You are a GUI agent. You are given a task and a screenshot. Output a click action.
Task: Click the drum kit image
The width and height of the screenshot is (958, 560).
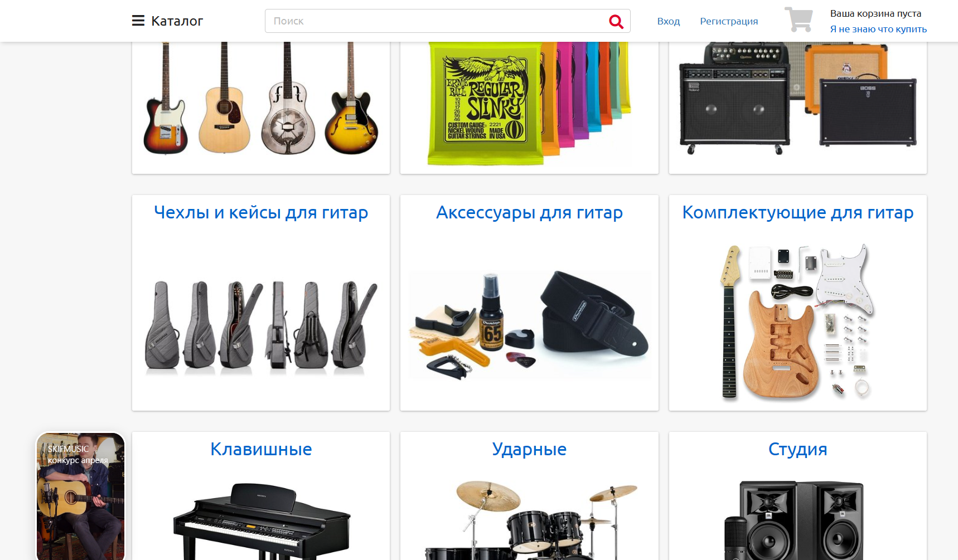point(529,520)
